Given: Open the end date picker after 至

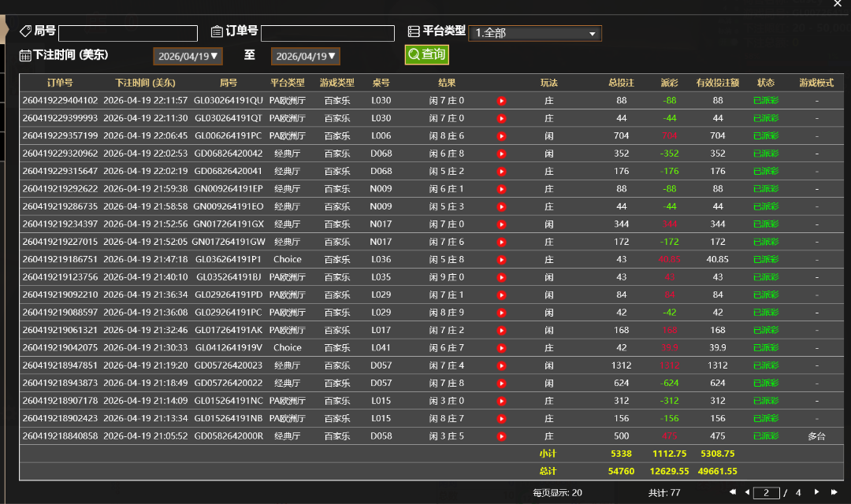Looking at the screenshot, I should click(x=306, y=56).
